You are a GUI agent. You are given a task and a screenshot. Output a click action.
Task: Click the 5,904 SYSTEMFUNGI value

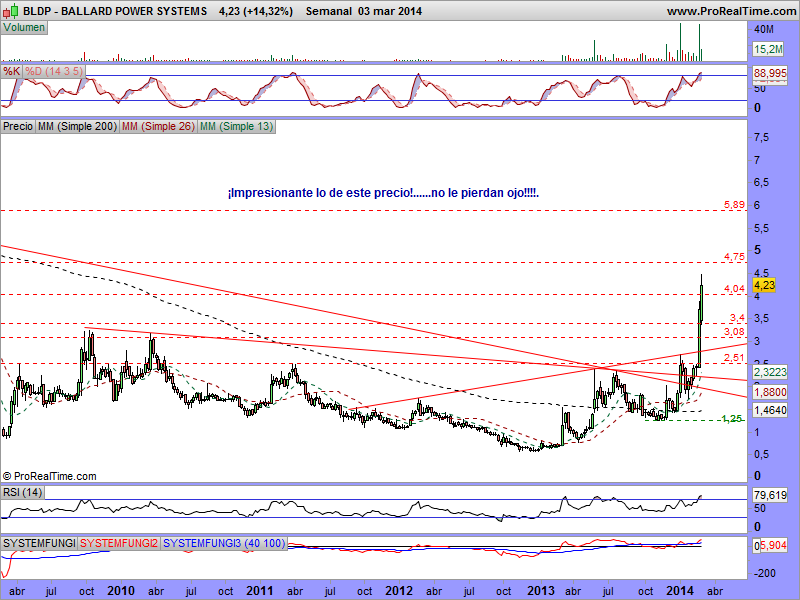point(773,545)
